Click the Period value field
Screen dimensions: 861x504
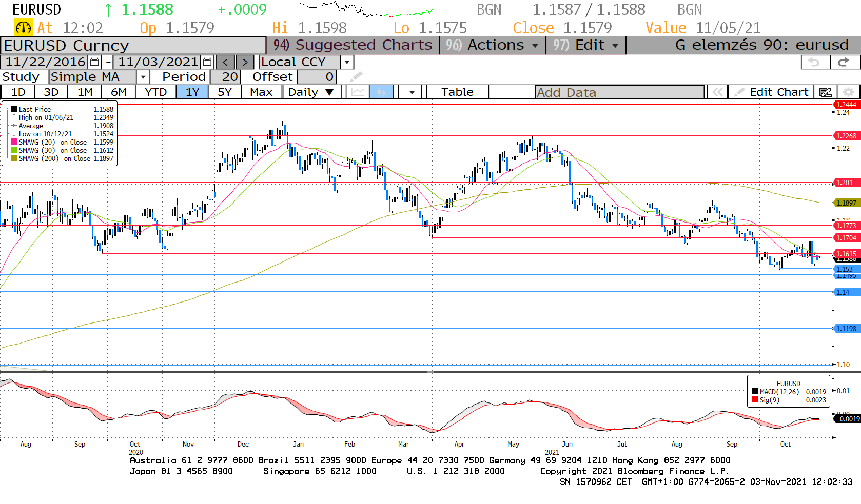click(225, 77)
